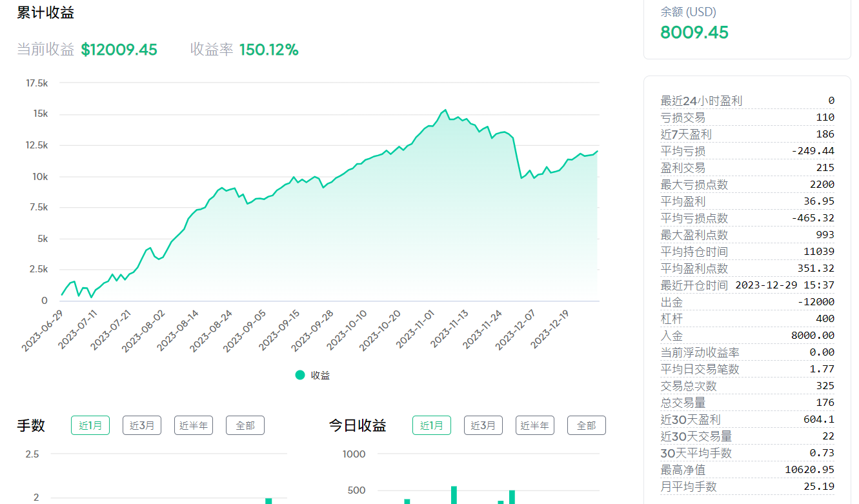Viewport: 859px width, 504px height.
Task: Select 近1月 tab in 手数 section
Action: coord(90,425)
